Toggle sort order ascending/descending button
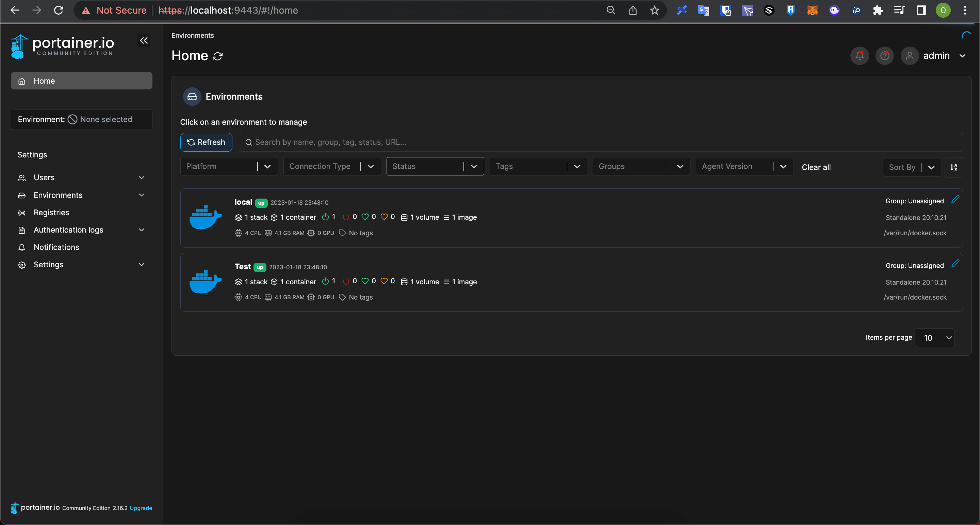980x525 pixels. coord(953,167)
